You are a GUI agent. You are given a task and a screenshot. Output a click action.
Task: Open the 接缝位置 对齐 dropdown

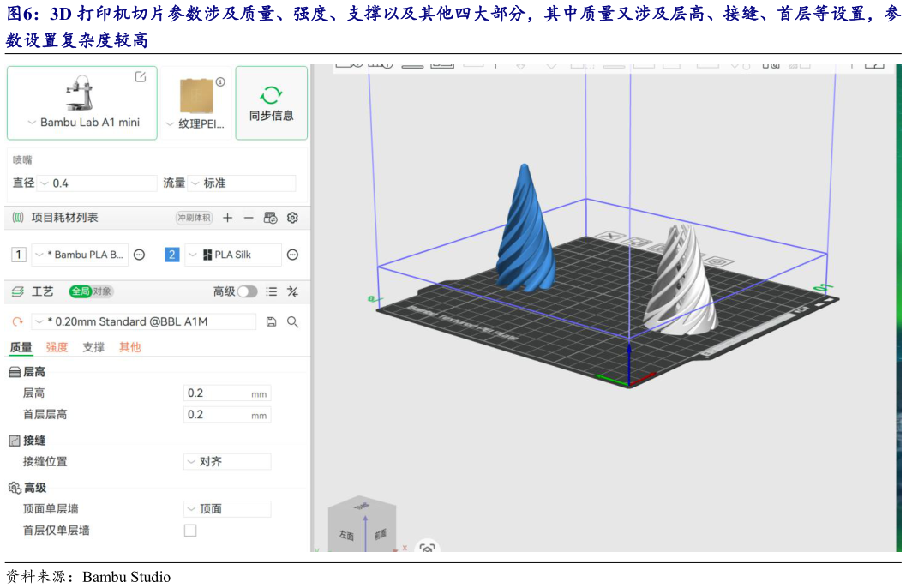226,461
